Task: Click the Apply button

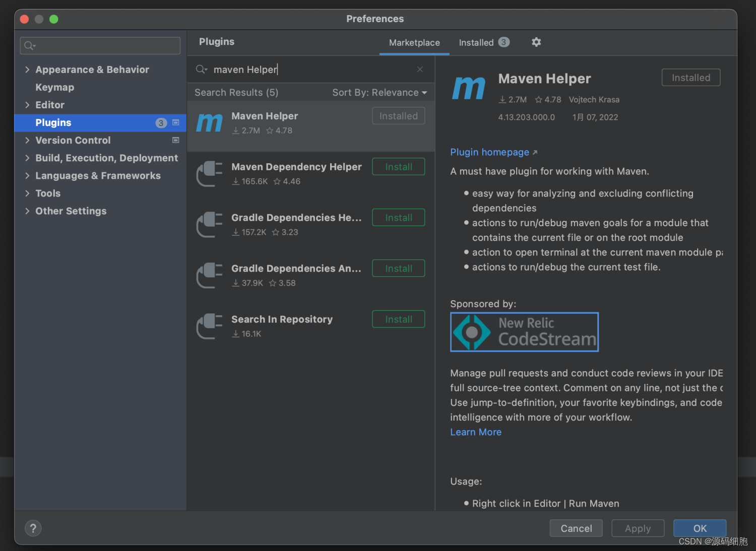Action: (638, 528)
